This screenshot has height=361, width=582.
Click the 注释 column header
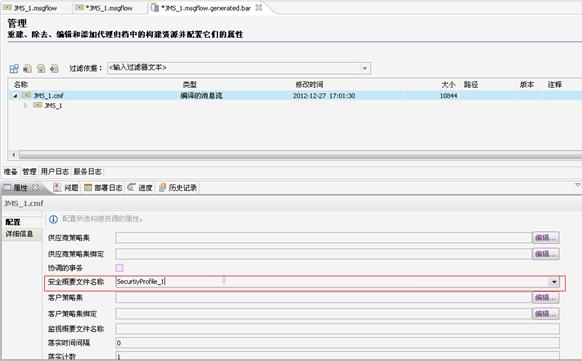tap(555, 85)
